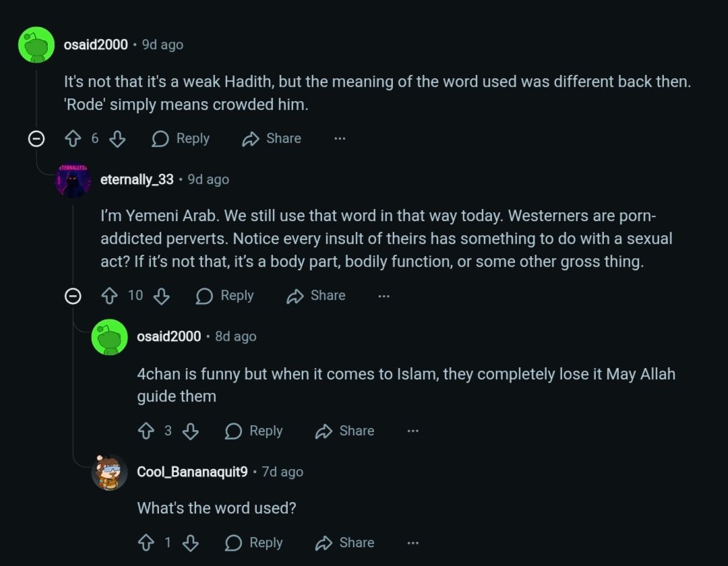This screenshot has width=728, height=566.
Task: Upvote osaid2000's 4chan comment
Action: click(x=146, y=431)
